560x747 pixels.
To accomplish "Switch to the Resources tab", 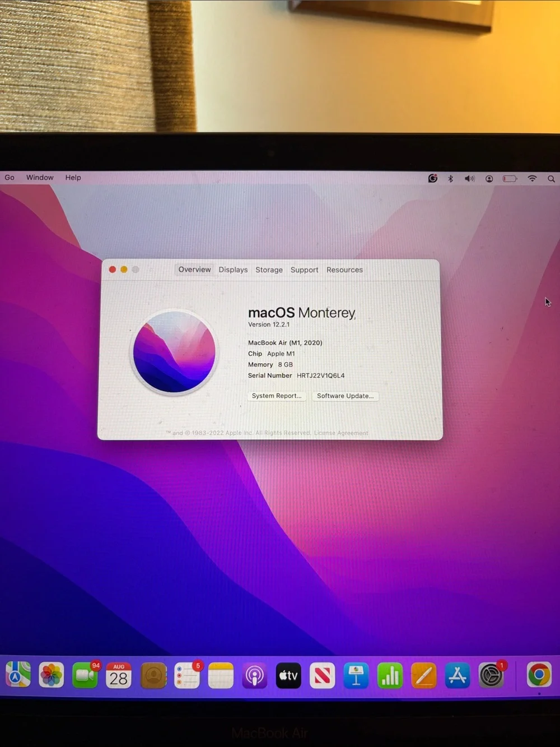I will [344, 270].
